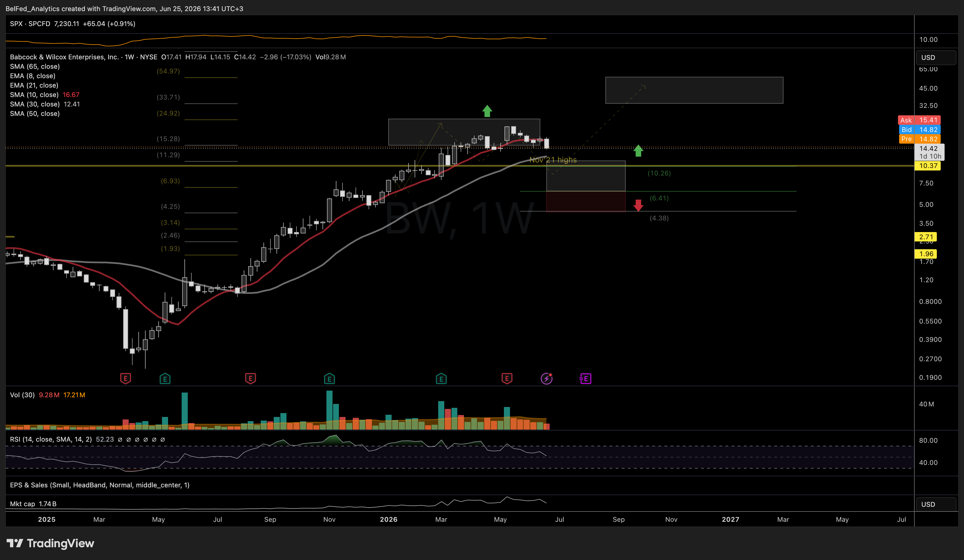Screen dimensions: 964x560
Task: Click the 14.42 last price label
Action: pyautogui.click(x=929, y=152)
